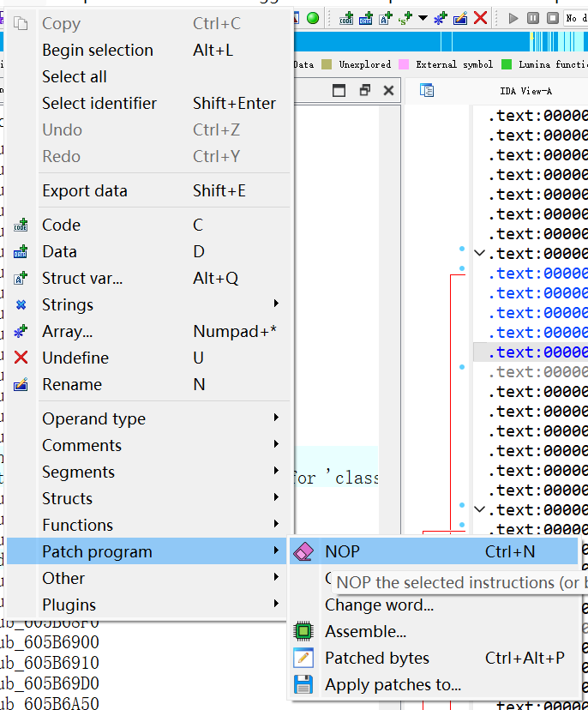Image resolution: width=588 pixels, height=710 pixels.
Task: Switch to the IDA View-A tab
Action: [x=525, y=91]
